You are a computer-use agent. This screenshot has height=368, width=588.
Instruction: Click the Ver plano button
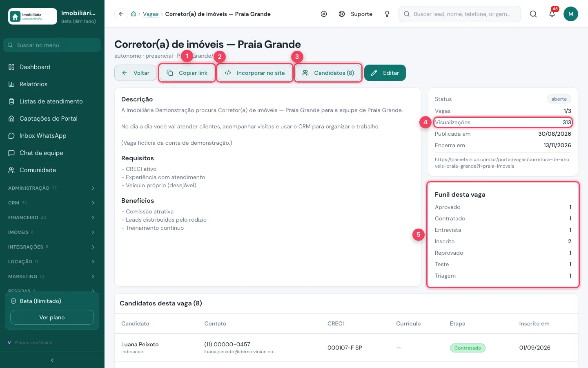(x=52, y=317)
